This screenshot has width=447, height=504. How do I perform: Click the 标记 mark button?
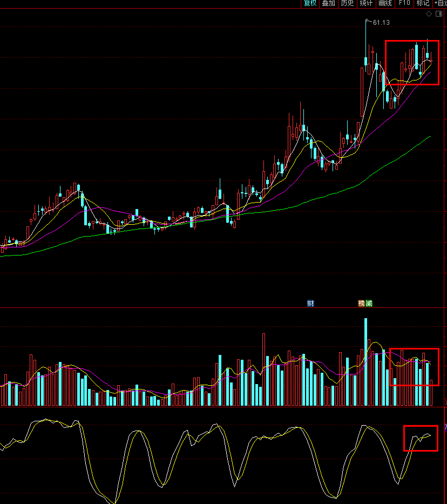click(x=423, y=4)
